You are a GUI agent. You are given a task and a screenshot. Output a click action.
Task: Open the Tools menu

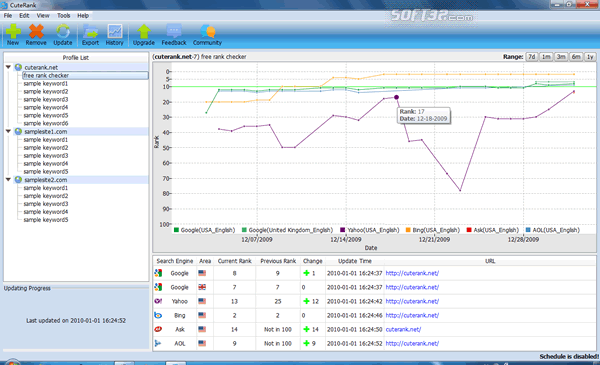(64, 16)
